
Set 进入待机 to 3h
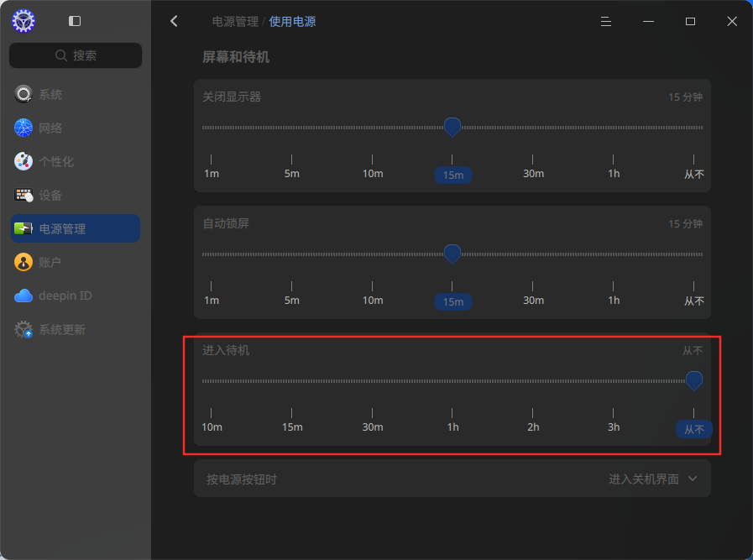pyautogui.click(x=614, y=427)
